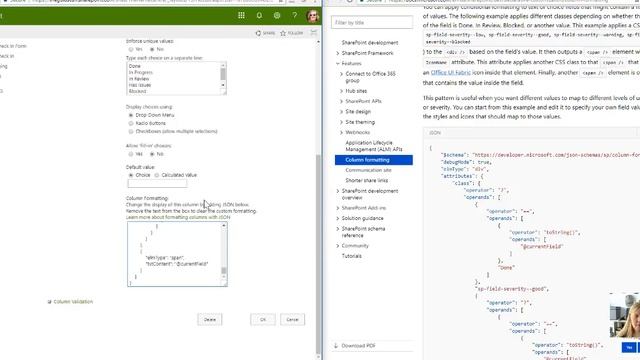
Task: Open the Office UI Fabric link
Action: tap(451, 73)
